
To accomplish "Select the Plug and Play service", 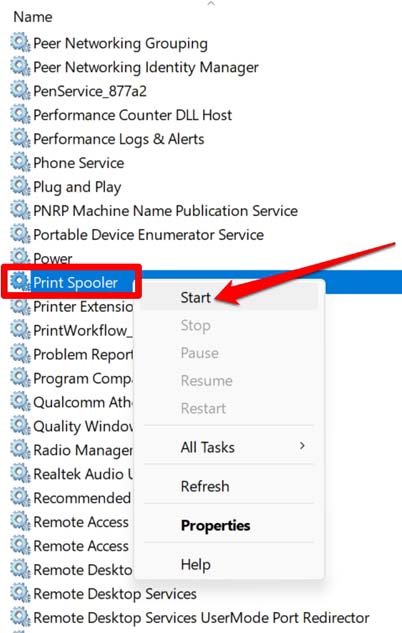I will [77, 187].
